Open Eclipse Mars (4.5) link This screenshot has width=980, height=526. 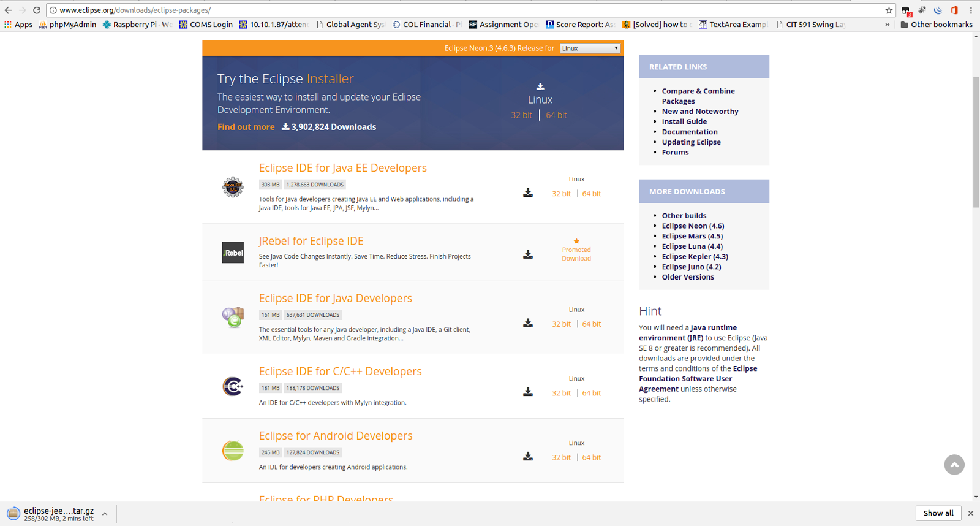(692, 236)
